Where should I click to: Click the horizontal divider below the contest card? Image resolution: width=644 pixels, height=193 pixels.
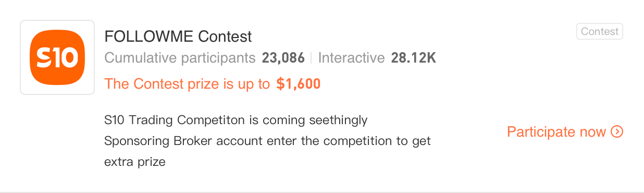(x=322, y=192)
